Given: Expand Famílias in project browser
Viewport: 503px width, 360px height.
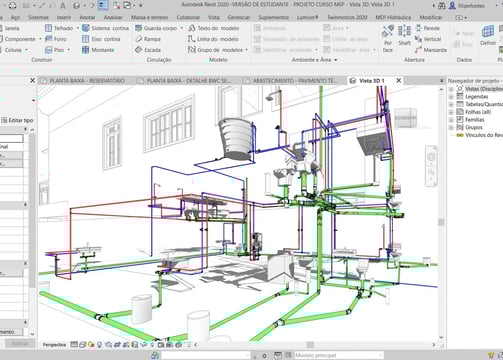Looking at the screenshot, I should (x=451, y=120).
